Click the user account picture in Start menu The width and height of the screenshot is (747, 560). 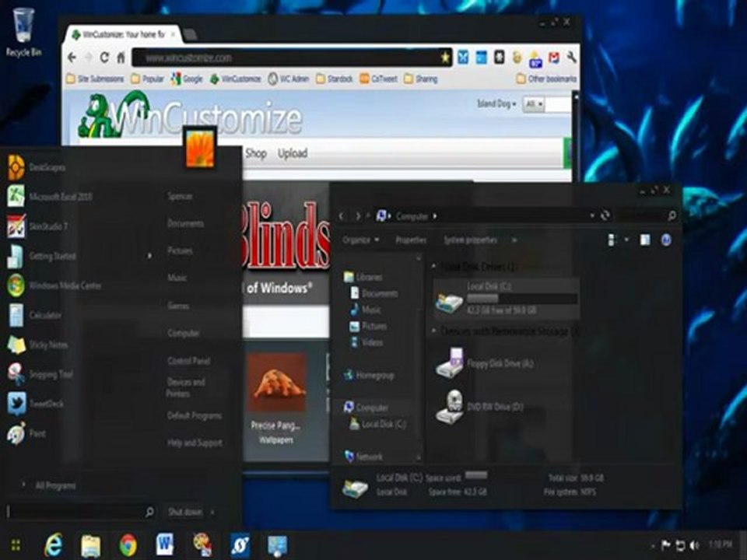pyautogui.click(x=200, y=149)
